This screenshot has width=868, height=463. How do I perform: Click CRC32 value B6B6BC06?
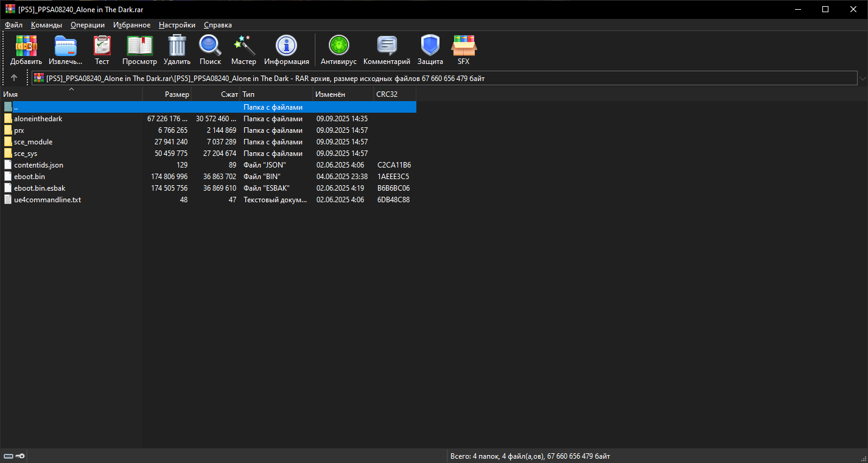click(x=393, y=188)
